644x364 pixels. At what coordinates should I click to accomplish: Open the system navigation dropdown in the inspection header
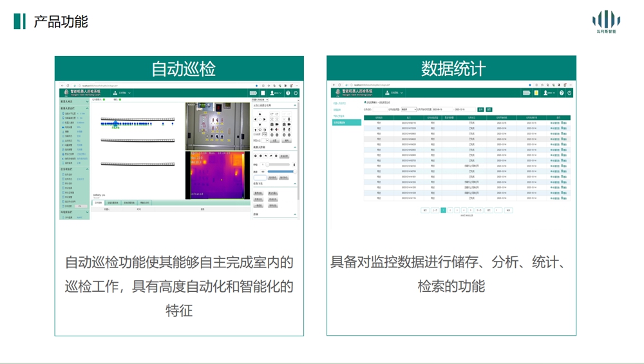pyautogui.click(x=122, y=93)
